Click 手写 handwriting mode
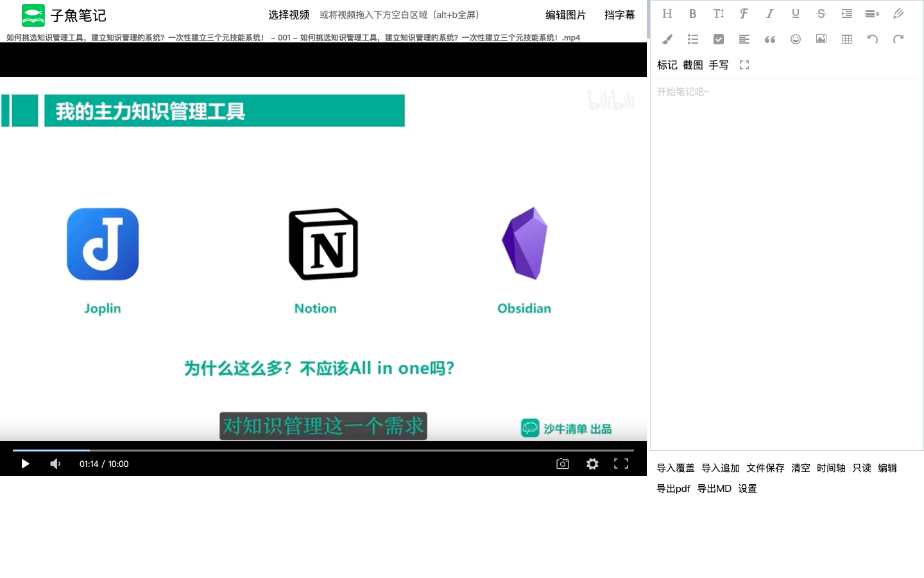Viewport: 924px width, 578px height. click(718, 65)
